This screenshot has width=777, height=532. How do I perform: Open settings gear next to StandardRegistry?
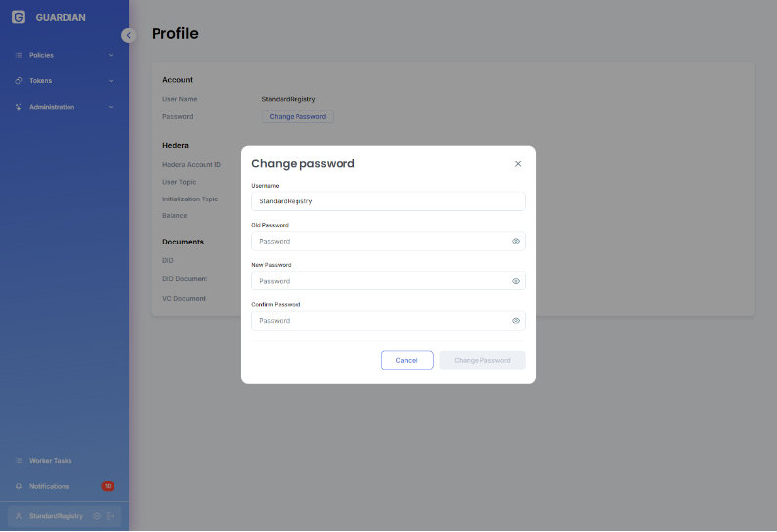(x=96, y=515)
